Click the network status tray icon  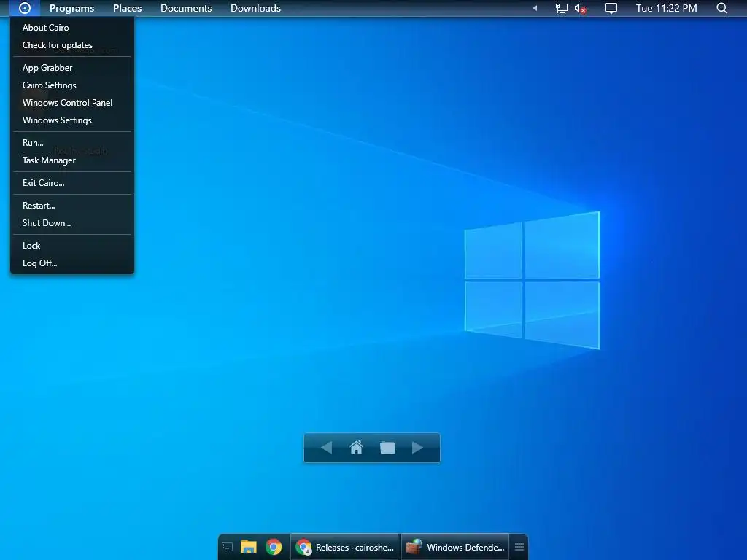(561, 8)
